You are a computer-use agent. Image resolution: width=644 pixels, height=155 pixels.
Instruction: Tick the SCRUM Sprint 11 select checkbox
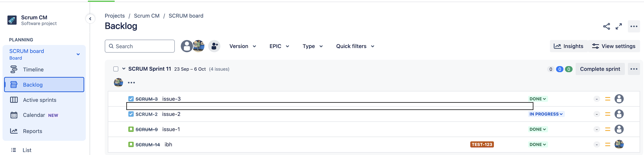(x=116, y=69)
